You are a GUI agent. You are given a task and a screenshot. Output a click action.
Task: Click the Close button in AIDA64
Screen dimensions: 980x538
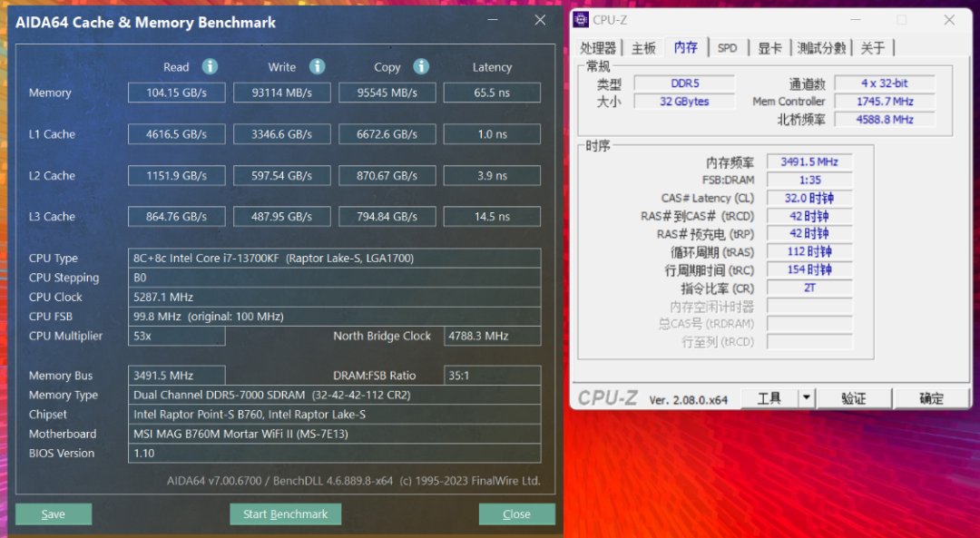pos(517,514)
